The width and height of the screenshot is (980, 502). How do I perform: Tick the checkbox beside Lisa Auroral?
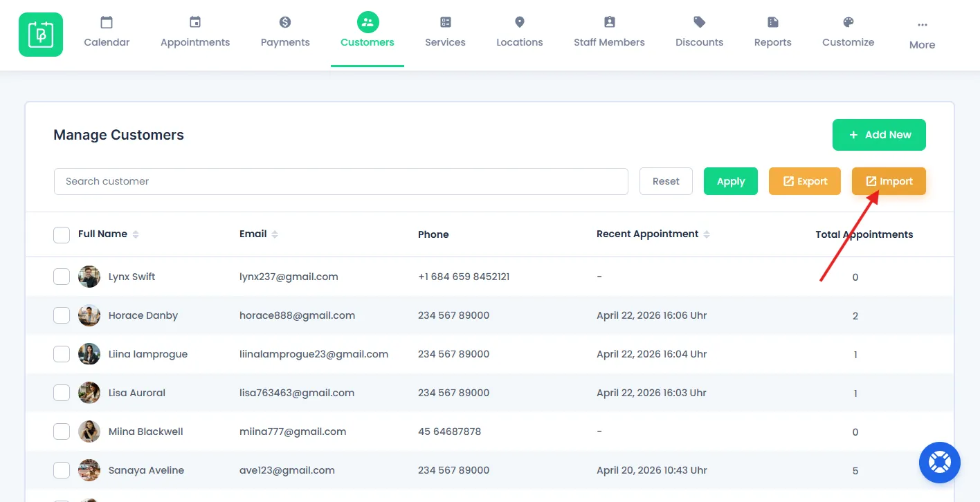coord(62,393)
